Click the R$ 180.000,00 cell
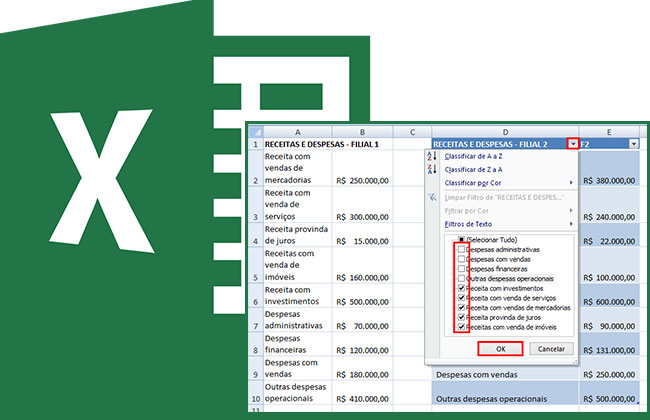 (x=362, y=369)
